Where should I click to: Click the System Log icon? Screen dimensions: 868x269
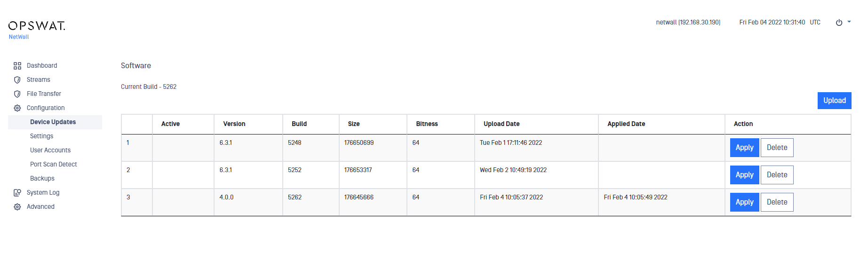click(17, 193)
